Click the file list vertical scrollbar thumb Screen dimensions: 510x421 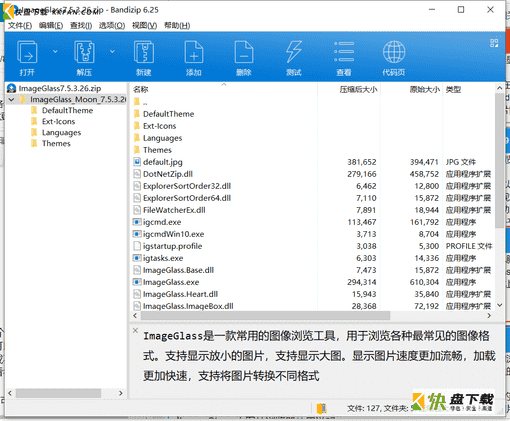point(499,161)
